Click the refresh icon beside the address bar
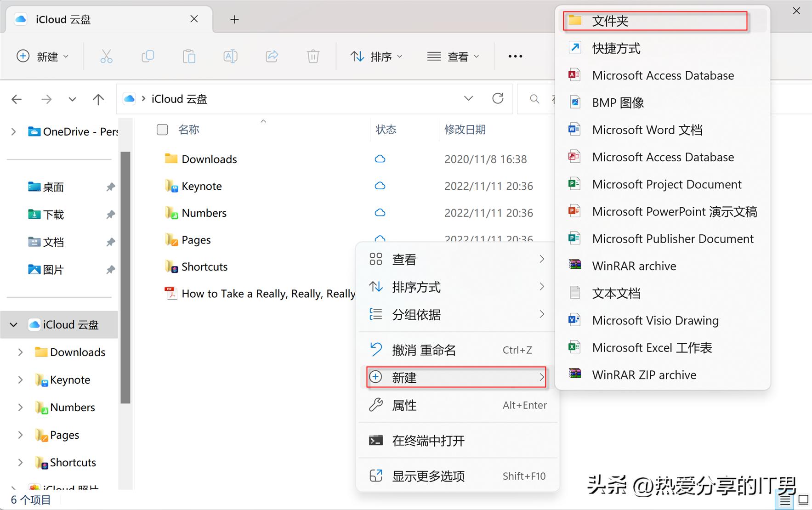Viewport: 812px width, 510px height. [x=498, y=98]
